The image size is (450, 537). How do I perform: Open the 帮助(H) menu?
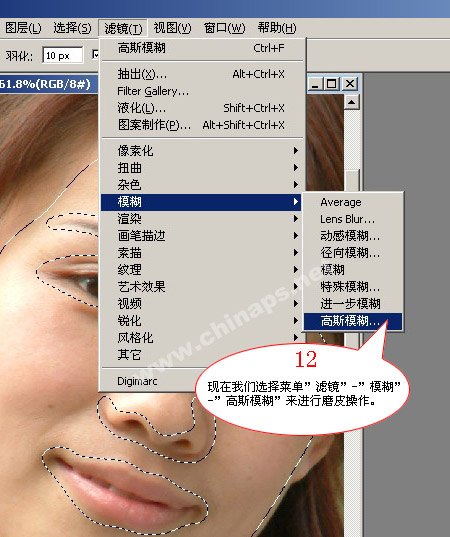(277, 28)
